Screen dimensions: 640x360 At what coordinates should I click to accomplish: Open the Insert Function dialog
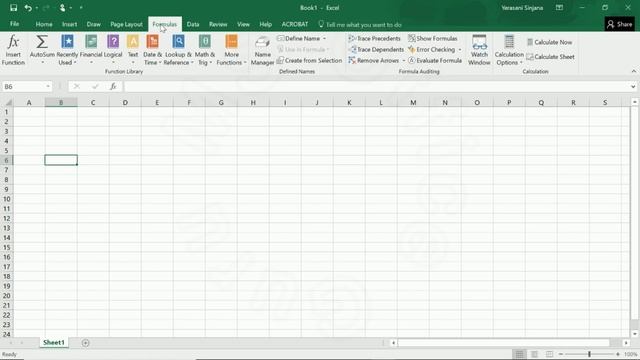(x=13, y=50)
